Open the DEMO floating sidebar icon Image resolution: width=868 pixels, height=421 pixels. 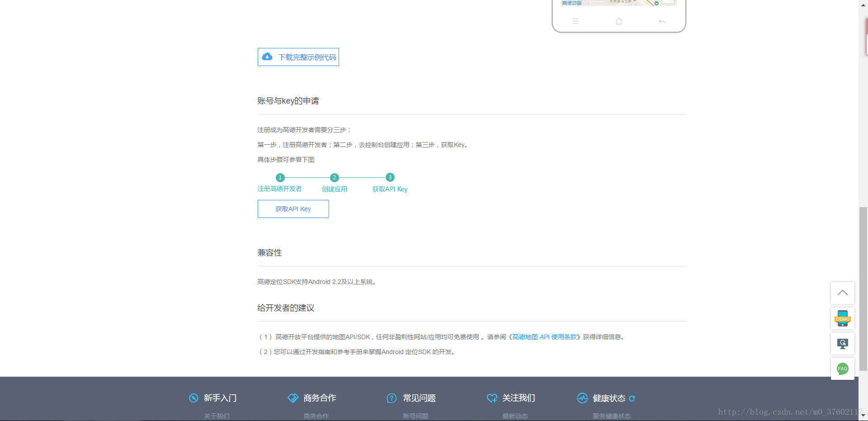pyautogui.click(x=842, y=318)
